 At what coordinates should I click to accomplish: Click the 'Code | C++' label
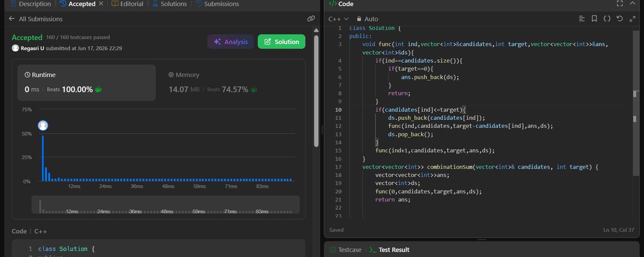[30, 231]
